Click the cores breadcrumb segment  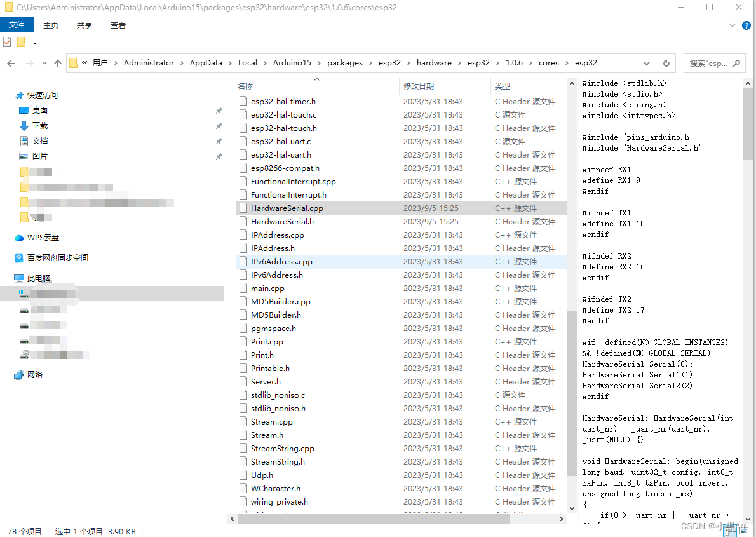tap(549, 63)
